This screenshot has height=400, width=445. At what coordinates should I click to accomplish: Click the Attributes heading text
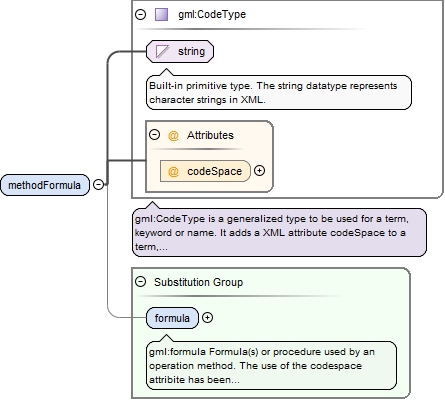coord(210,135)
